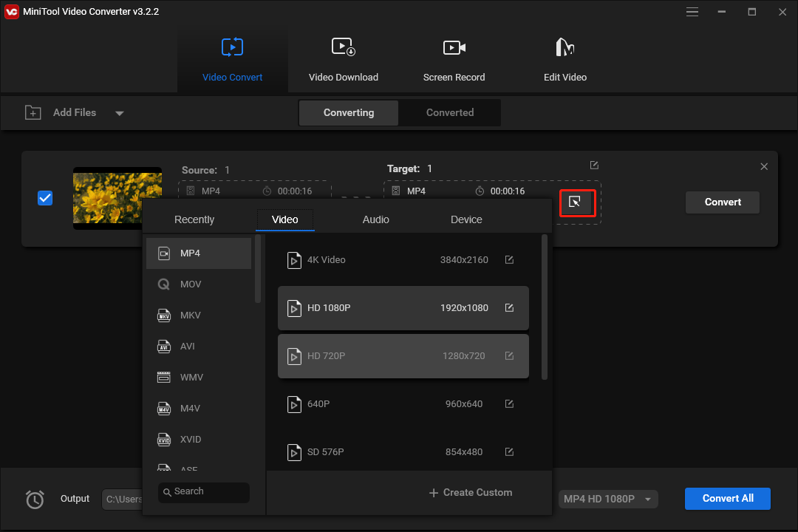Select the MOV format in the sidebar

[190, 284]
